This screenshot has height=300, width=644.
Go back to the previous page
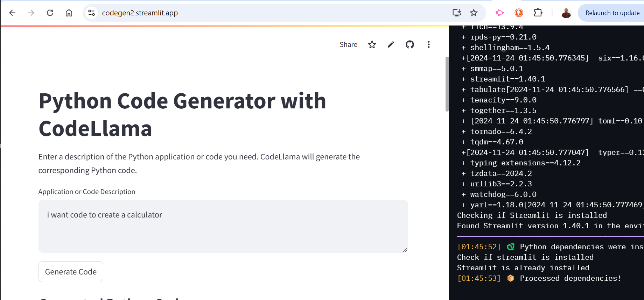click(x=12, y=13)
